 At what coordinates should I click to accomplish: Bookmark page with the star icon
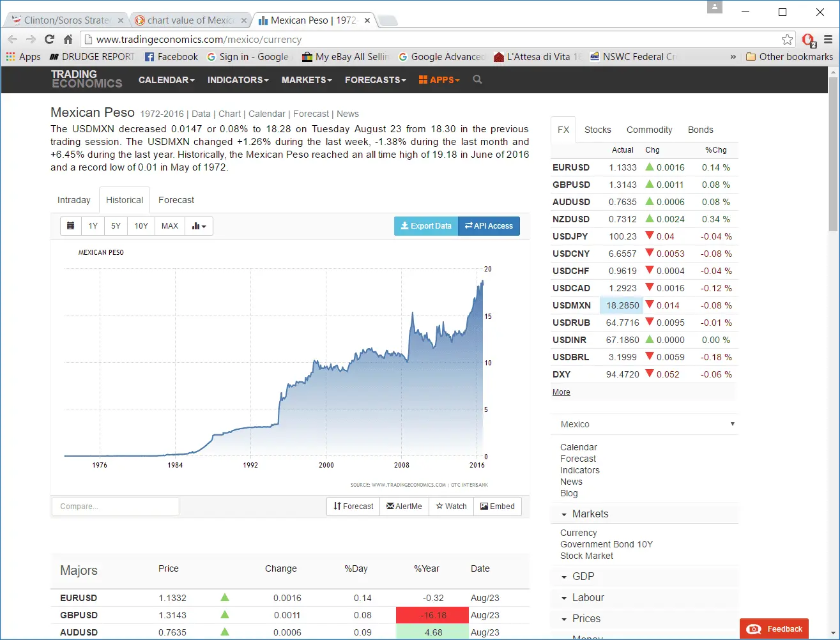[x=788, y=40]
